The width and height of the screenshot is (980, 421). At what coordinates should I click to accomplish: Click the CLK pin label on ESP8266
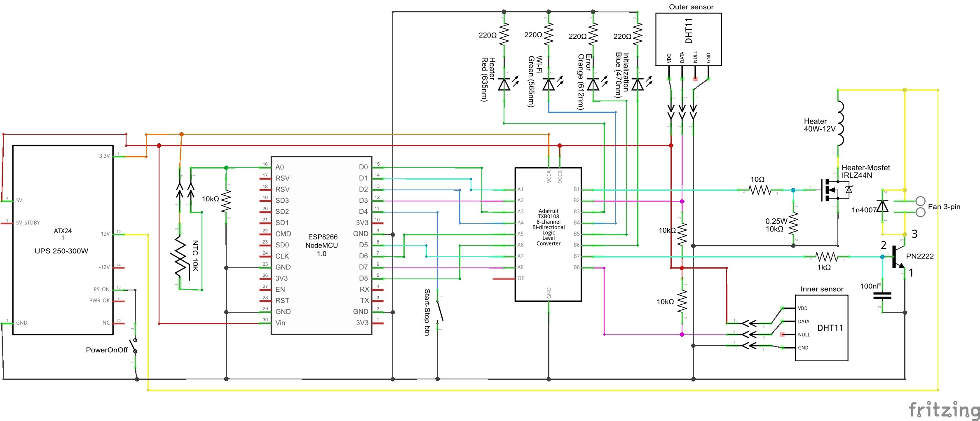click(x=282, y=256)
